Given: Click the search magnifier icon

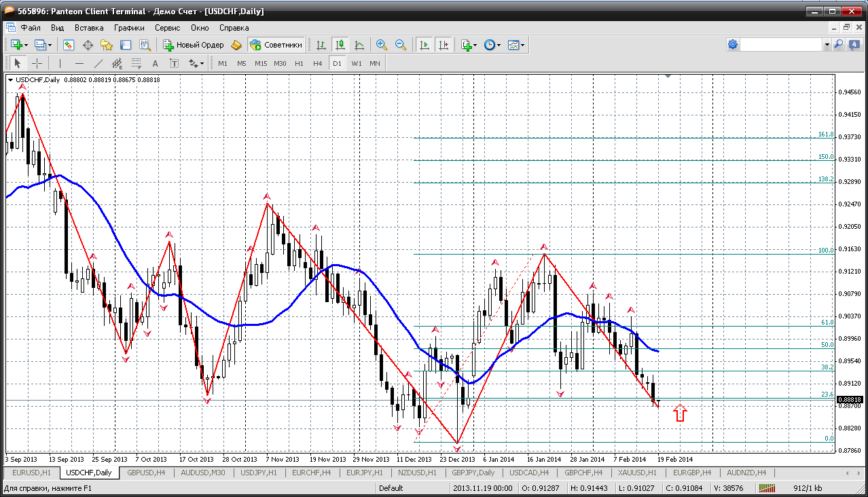Looking at the screenshot, I should tap(838, 45).
